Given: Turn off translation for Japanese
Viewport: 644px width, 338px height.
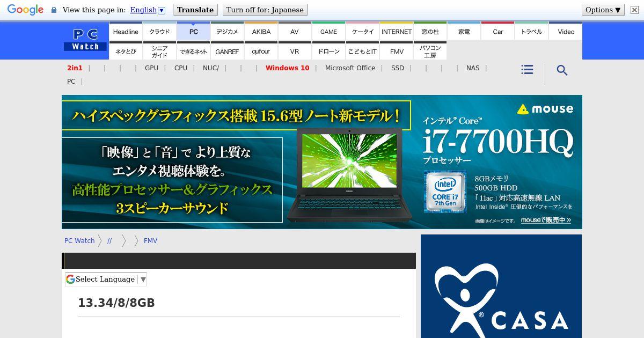Looking at the screenshot, I should [x=265, y=10].
